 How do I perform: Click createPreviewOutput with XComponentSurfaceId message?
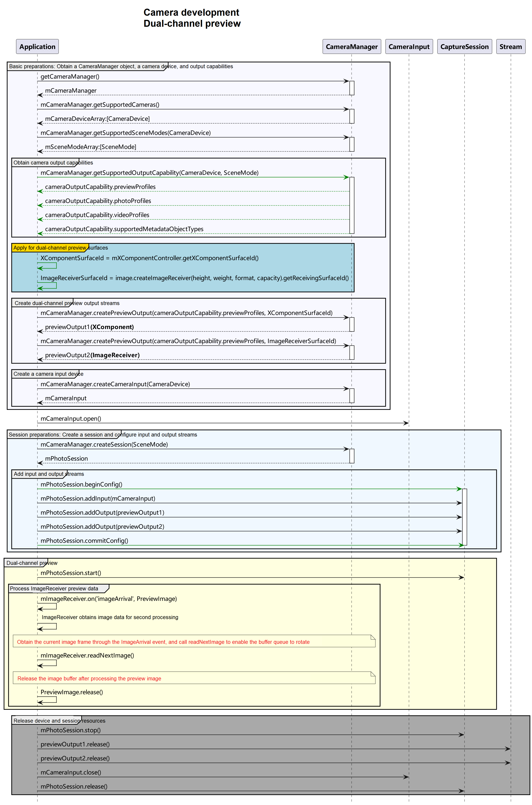(186, 313)
